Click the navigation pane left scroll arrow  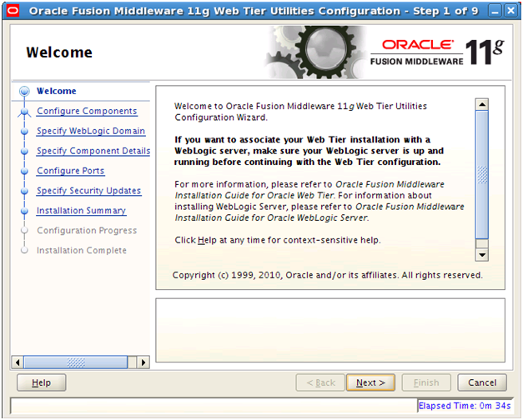(18, 362)
